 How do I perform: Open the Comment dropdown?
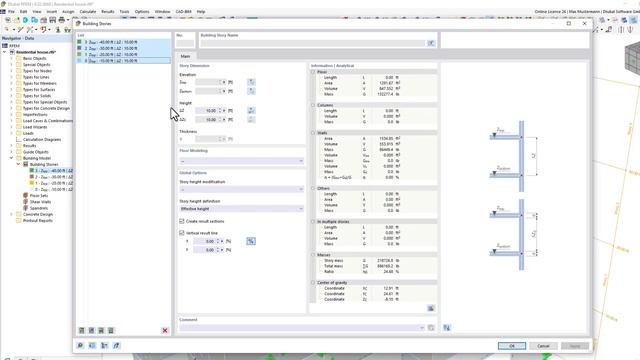point(422,327)
